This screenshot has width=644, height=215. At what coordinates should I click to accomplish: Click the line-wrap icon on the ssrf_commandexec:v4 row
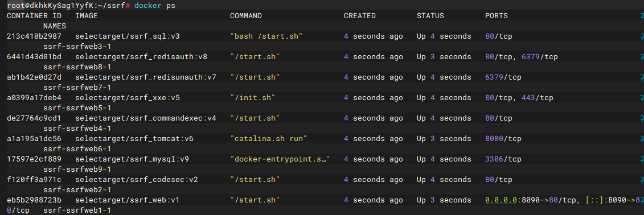[641, 118]
